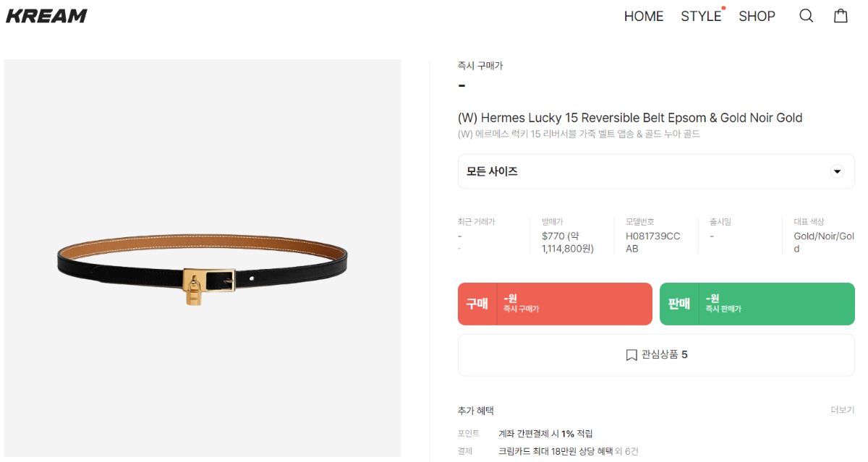Viewport: 868px width, 462px height.
Task: Click the 계좌 간편결제 시 1% 적립 benefit
Action: (545, 434)
